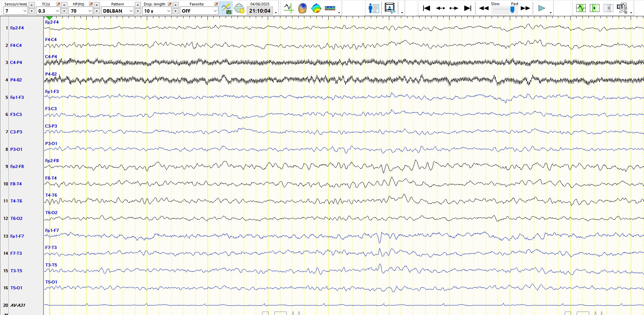Increase sensitivity with the up stepper
The image size is (644, 315).
[32, 5]
